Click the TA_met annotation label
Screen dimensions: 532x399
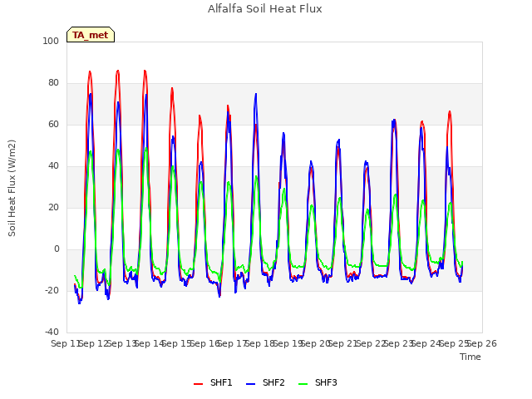coord(91,35)
